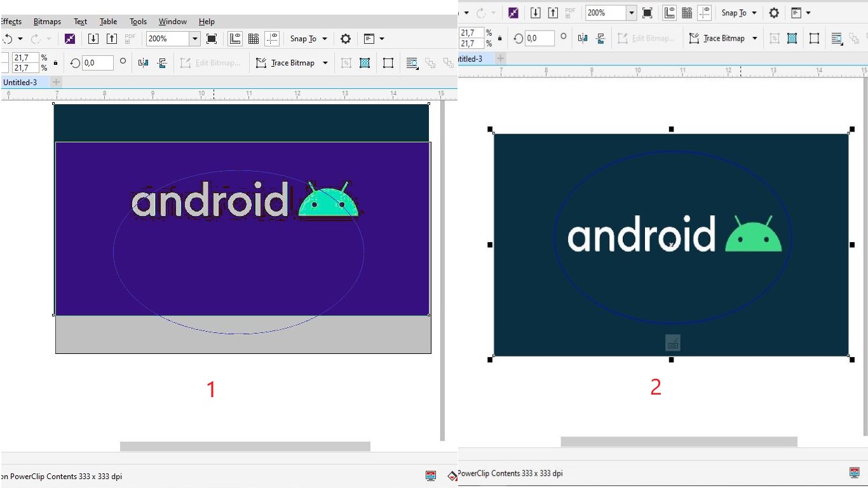Export the document via the Export icon
The width and height of the screenshot is (868, 488).
(x=111, y=39)
